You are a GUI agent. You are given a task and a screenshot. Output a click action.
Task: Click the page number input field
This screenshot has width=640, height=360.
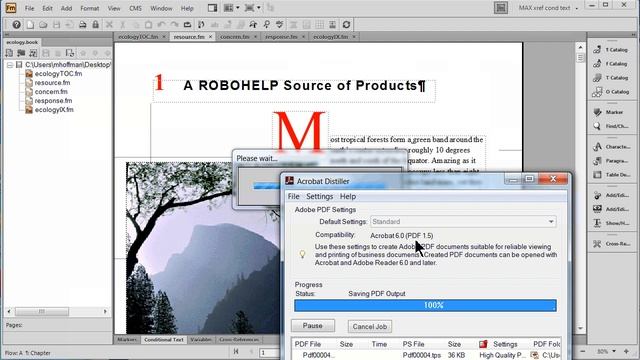point(269,352)
